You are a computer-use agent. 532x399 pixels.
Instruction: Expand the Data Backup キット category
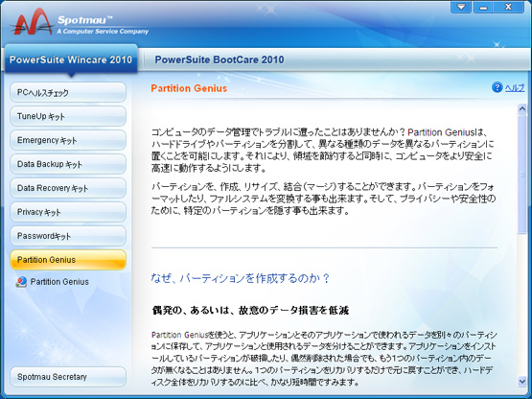click(68, 164)
